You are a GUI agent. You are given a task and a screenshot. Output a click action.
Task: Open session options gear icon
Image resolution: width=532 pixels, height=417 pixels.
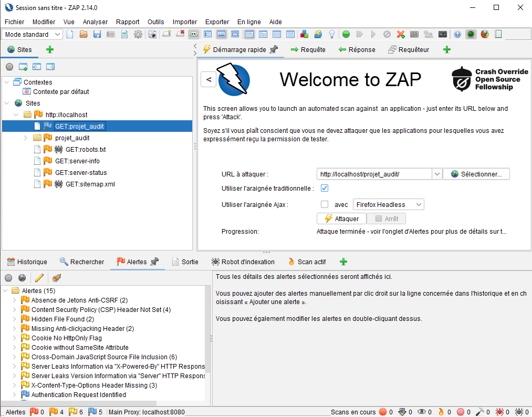click(x=138, y=35)
